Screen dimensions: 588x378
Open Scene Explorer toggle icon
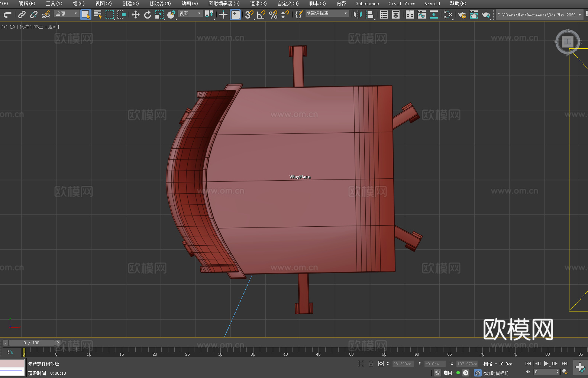pos(384,14)
